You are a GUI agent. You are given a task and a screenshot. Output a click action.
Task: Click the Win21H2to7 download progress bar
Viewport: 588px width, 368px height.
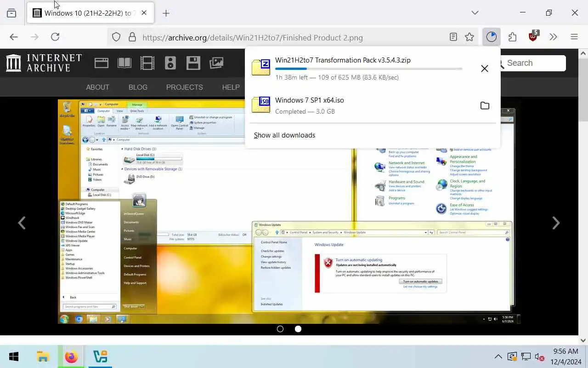(368, 69)
